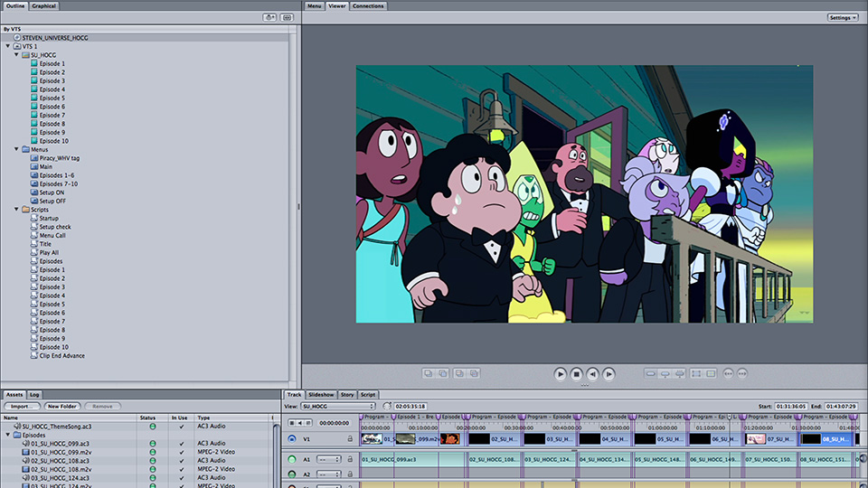Click In Use check for 02_SU_HOCG_108.m2v

(x=181, y=469)
